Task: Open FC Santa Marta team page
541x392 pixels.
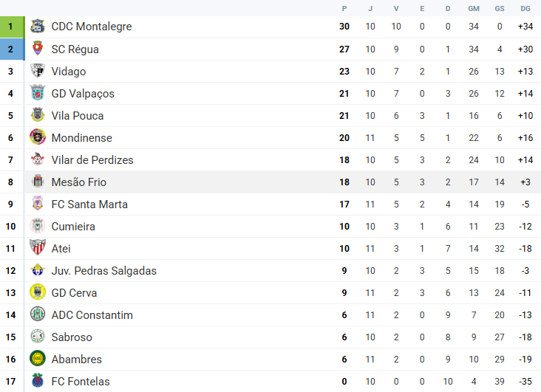Action: point(89,204)
